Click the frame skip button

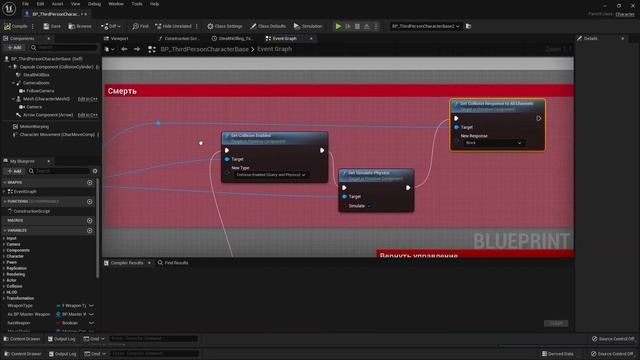pos(348,26)
